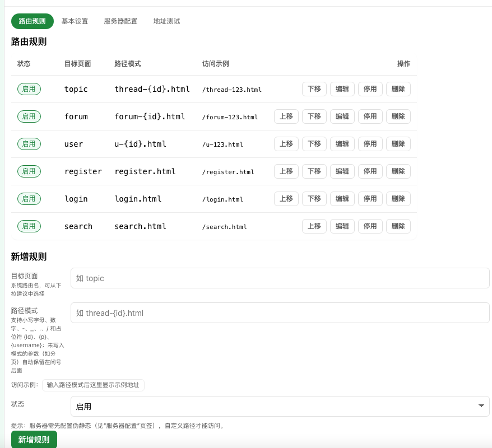Edit the topic rule

pyautogui.click(x=342, y=89)
